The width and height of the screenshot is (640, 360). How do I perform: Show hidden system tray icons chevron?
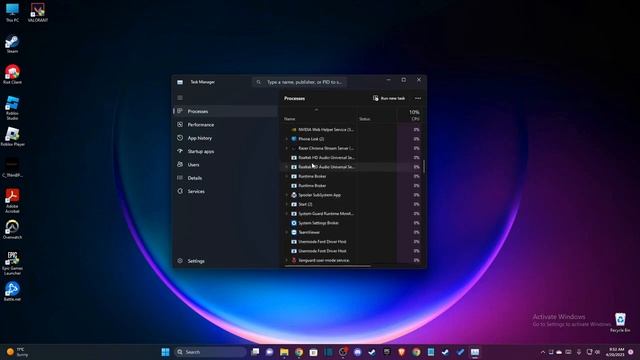[x=542, y=352]
